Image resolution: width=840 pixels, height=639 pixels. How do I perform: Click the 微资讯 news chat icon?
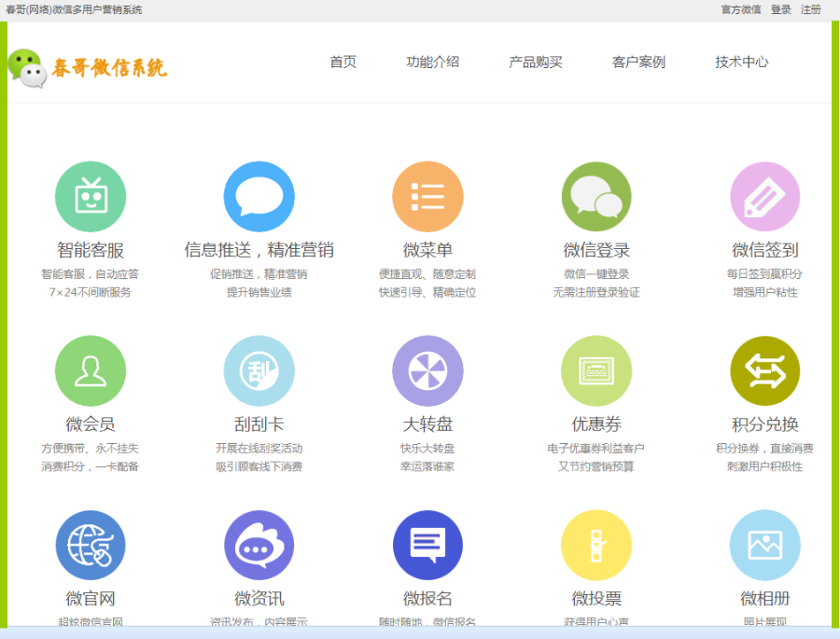click(259, 546)
